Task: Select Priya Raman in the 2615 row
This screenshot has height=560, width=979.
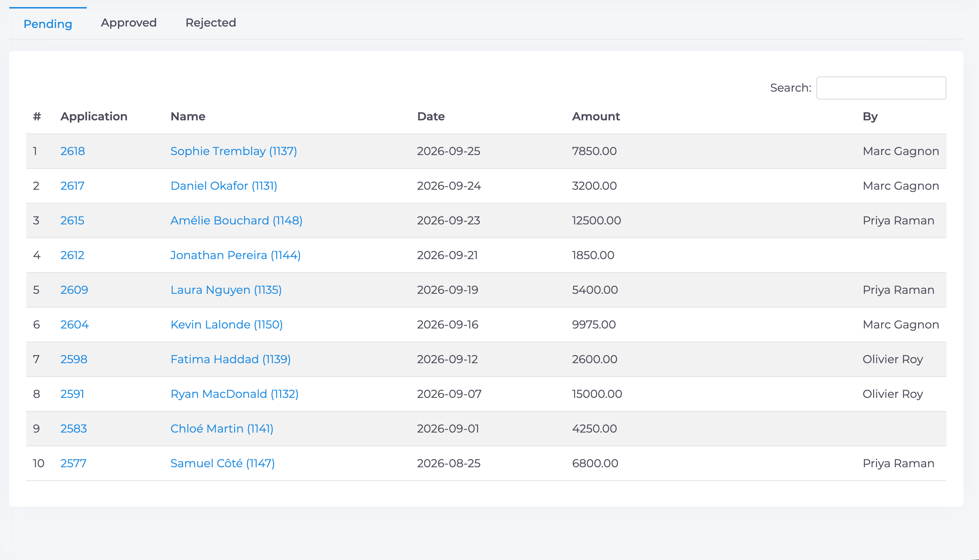Action: (898, 221)
